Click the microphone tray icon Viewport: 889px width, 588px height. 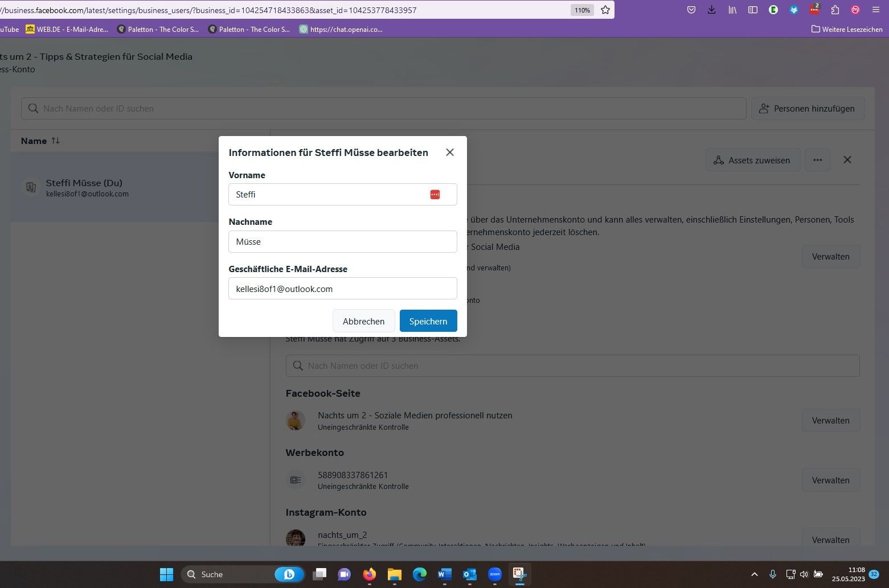click(x=773, y=574)
